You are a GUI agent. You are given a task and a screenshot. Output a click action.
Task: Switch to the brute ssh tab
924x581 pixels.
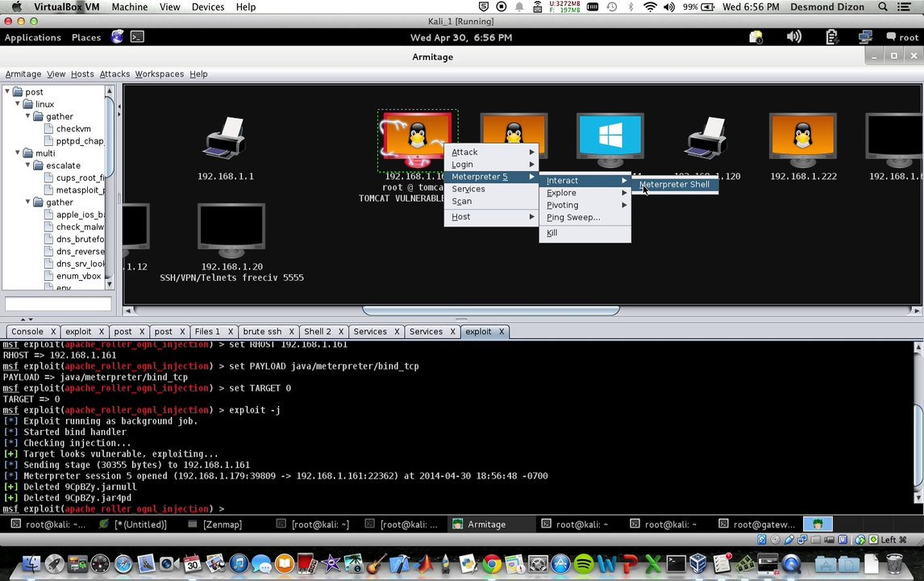tap(262, 332)
